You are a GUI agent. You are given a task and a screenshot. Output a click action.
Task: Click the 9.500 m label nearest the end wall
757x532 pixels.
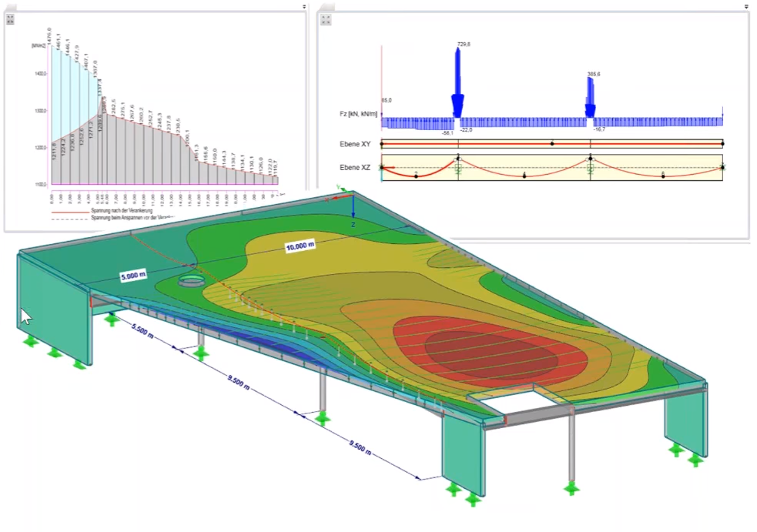(x=360, y=447)
